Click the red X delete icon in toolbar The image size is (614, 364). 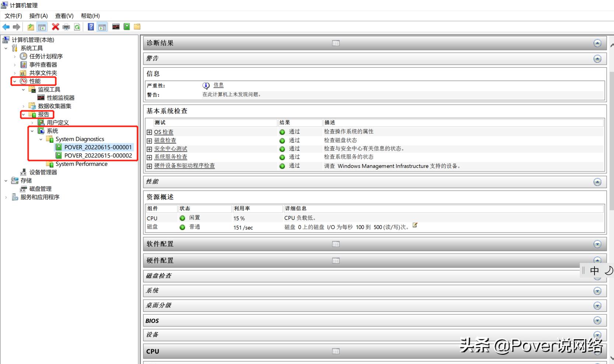pos(55,26)
